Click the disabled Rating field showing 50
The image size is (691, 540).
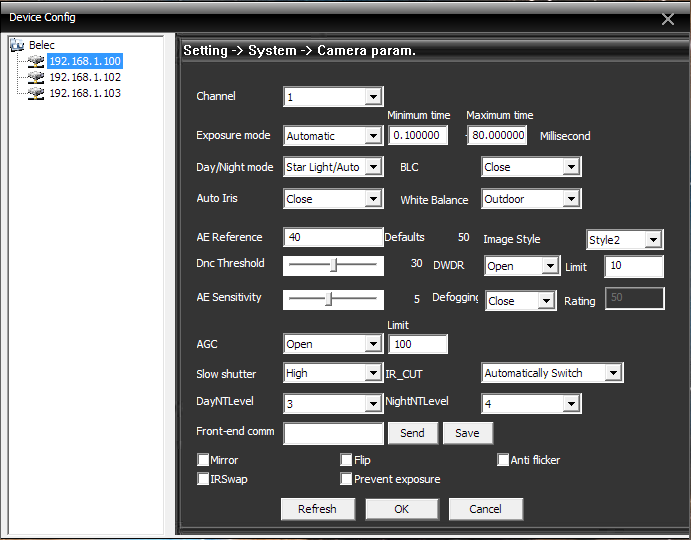(635, 298)
